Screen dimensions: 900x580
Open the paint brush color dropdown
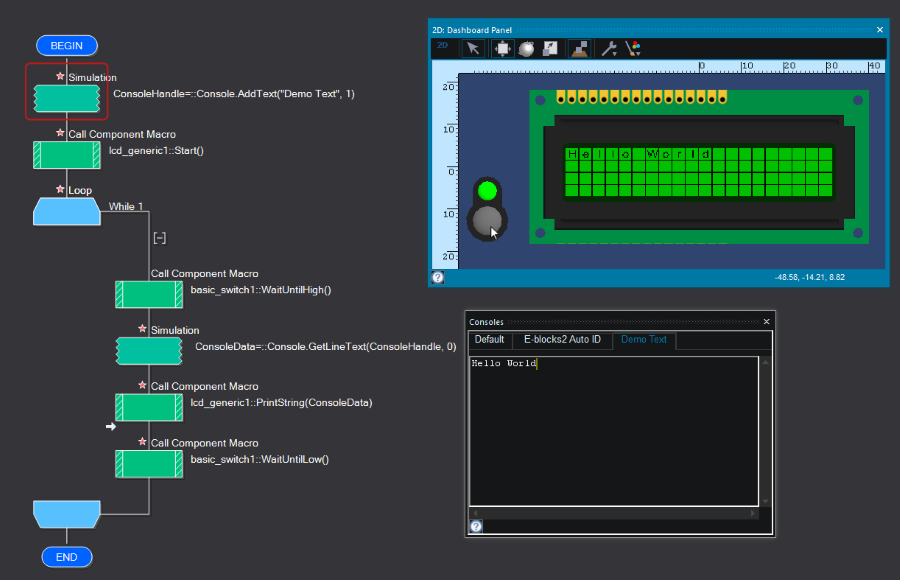point(633,48)
